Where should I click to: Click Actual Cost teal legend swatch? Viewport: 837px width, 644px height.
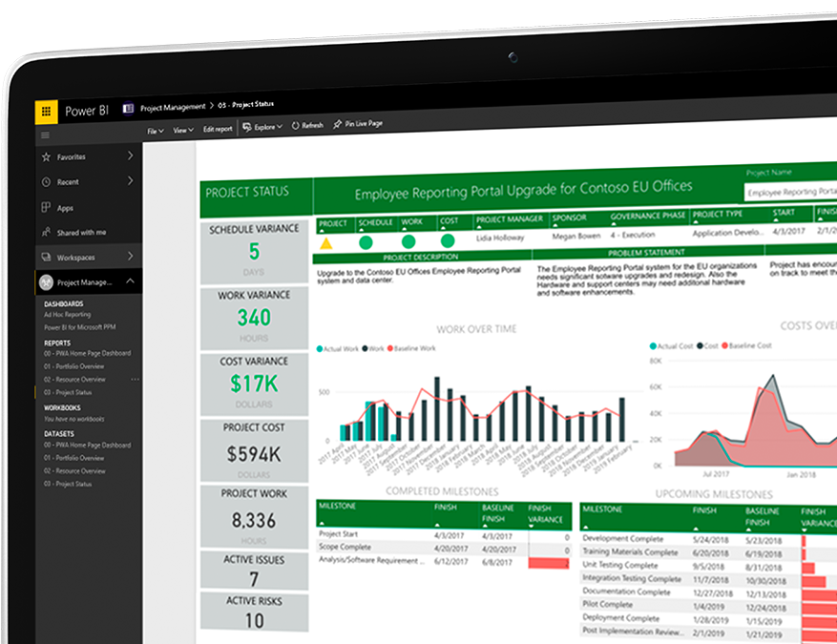click(652, 346)
